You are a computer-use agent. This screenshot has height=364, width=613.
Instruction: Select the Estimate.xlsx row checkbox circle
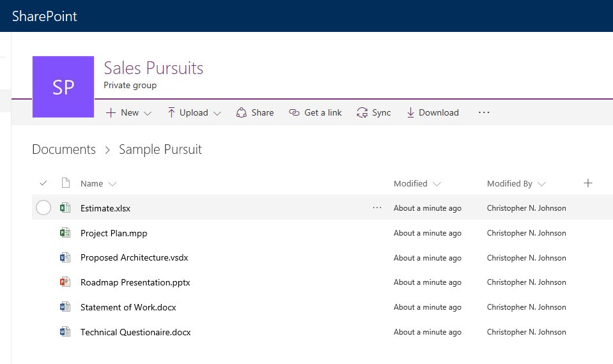coord(43,208)
